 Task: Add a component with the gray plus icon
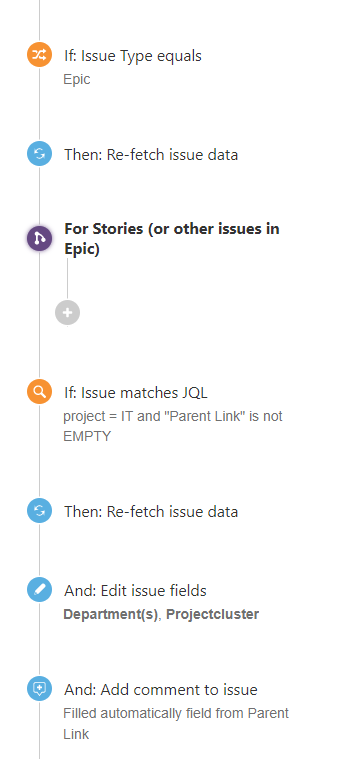tap(67, 312)
